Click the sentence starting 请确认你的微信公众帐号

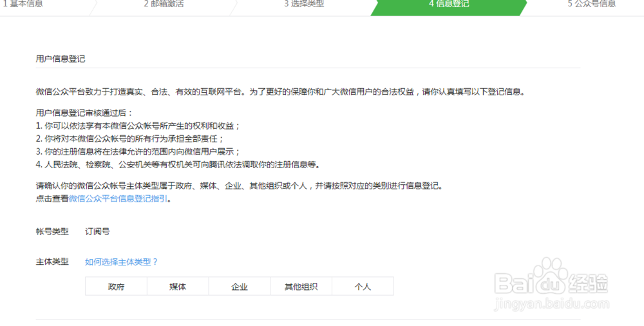tap(240, 186)
